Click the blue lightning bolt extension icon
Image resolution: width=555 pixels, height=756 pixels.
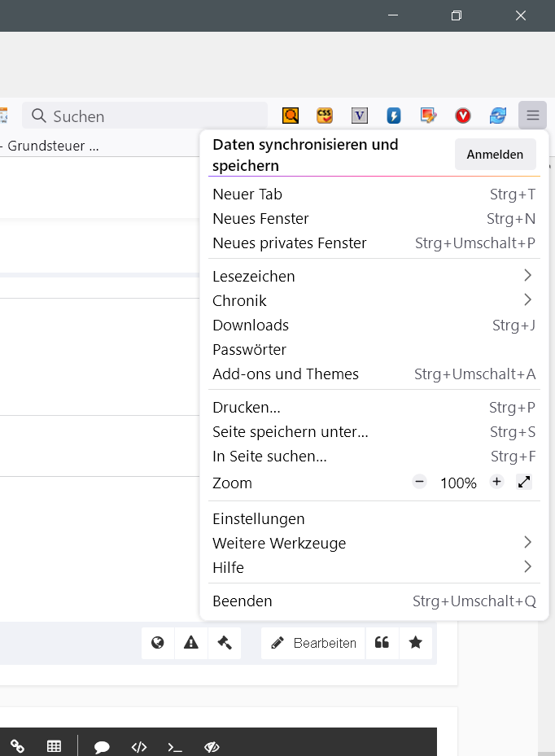[x=394, y=116]
